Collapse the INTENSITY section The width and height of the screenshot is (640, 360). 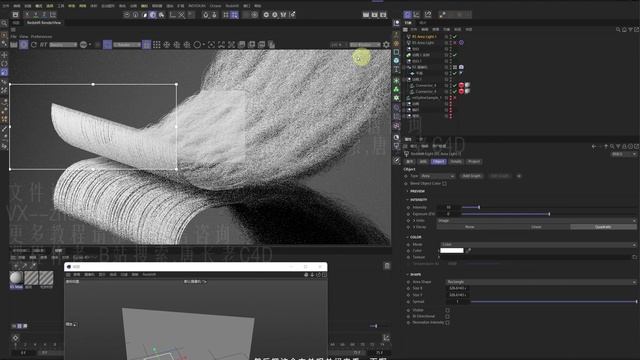click(x=408, y=200)
